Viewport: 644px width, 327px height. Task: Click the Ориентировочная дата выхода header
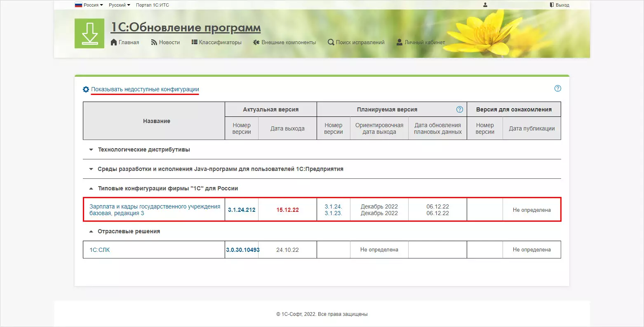pos(379,128)
